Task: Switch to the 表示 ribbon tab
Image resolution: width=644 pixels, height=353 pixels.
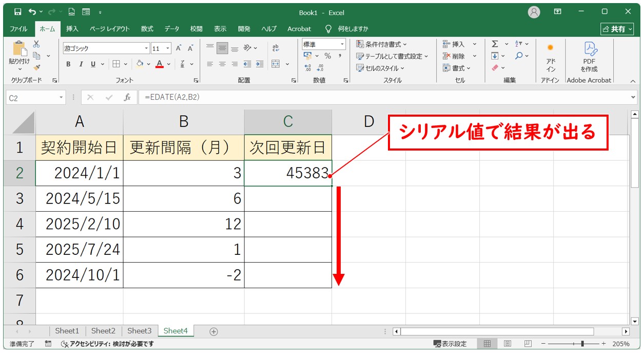Action: click(220, 29)
